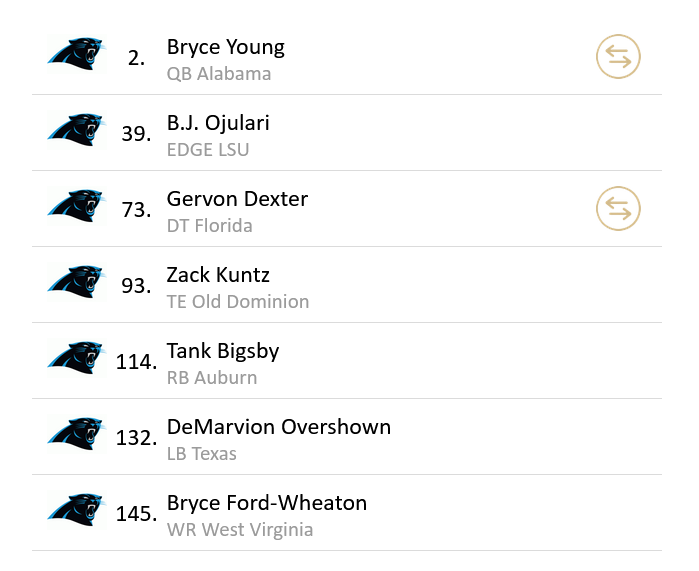
Task: Select B.J. Ojulari player name
Action: point(218,123)
